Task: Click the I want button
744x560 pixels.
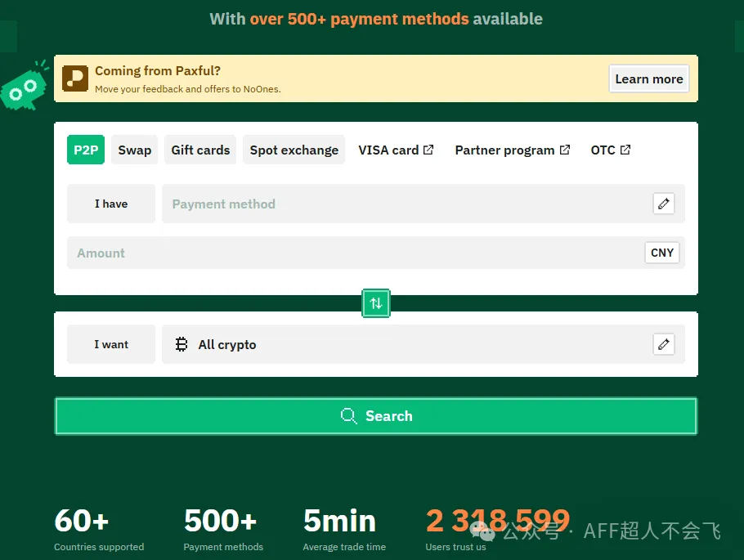Action: click(x=111, y=344)
